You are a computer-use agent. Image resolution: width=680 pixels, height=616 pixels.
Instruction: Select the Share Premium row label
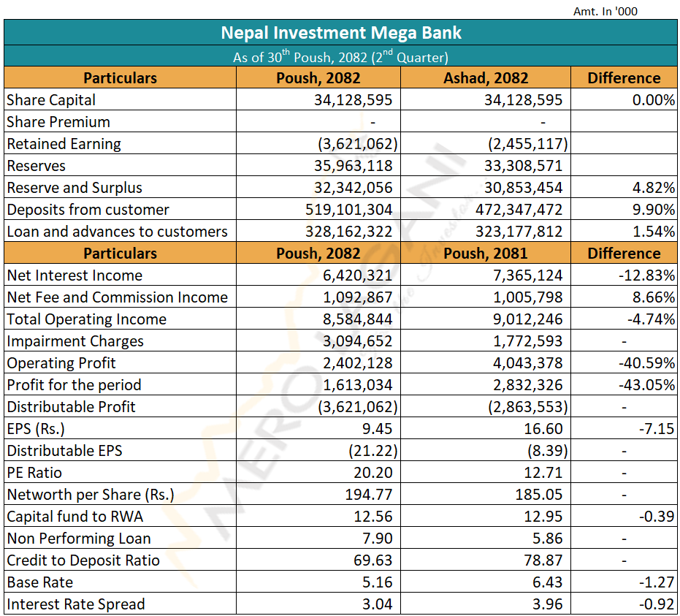[58, 122]
